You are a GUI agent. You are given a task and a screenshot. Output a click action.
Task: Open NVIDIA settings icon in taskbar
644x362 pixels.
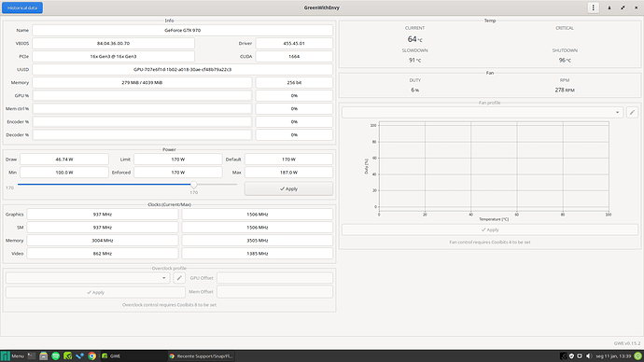(68, 355)
